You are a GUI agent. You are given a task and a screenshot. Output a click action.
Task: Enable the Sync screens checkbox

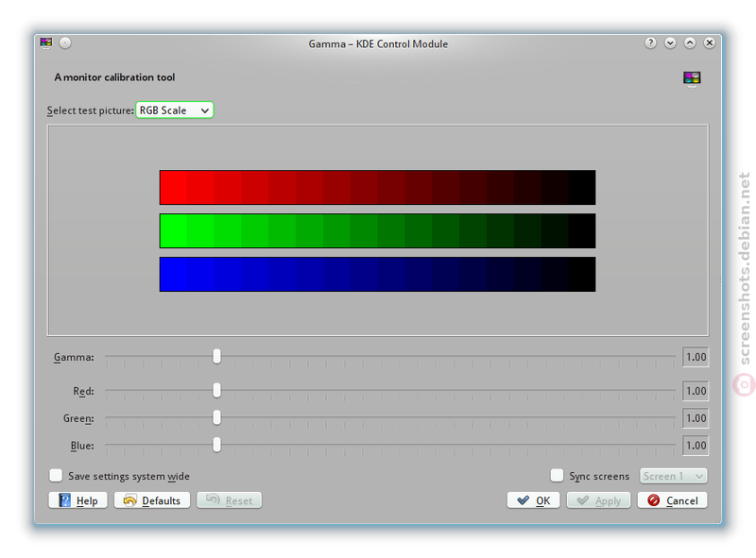coord(557,476)
